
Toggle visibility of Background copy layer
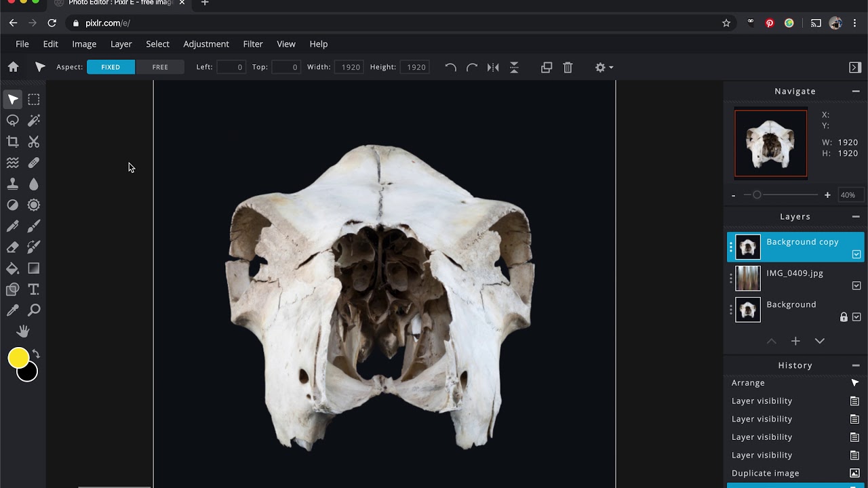(856, 254)
